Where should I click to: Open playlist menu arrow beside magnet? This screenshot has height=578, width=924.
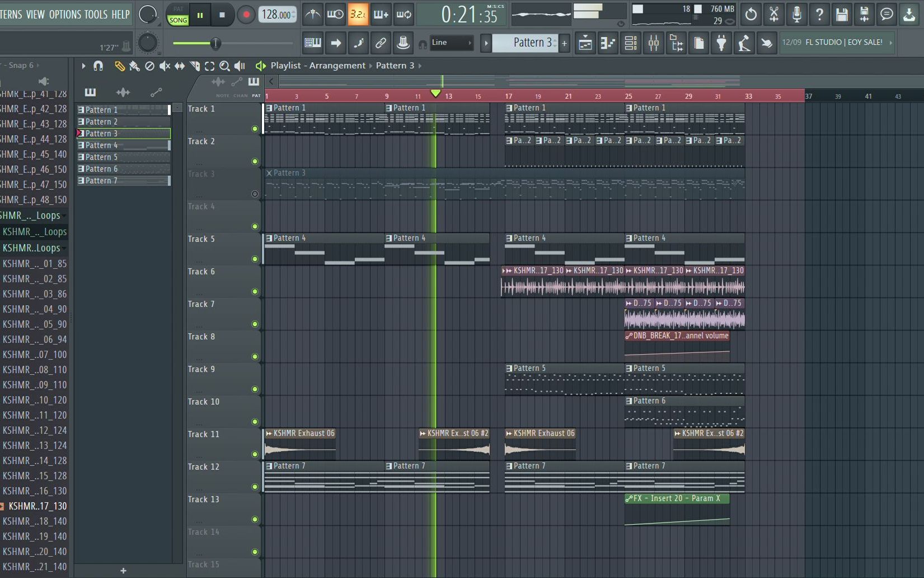pyautogui.click(x=83, y=66)
